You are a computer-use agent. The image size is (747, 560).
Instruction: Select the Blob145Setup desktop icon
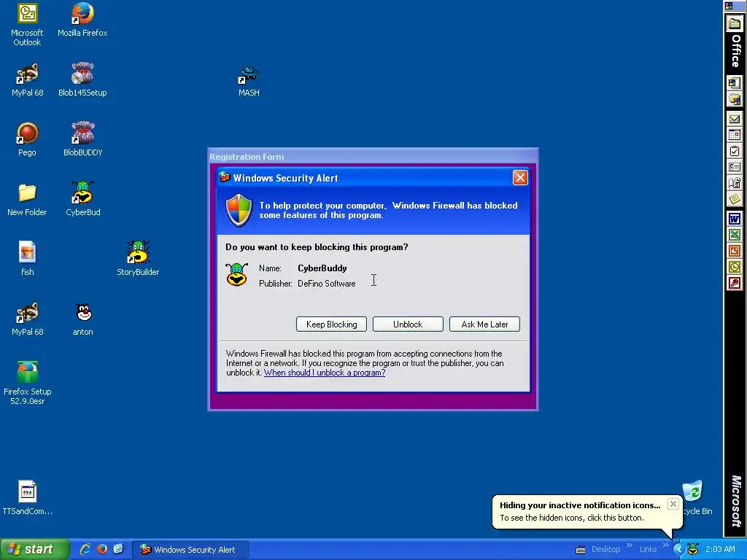pos(82,79)
